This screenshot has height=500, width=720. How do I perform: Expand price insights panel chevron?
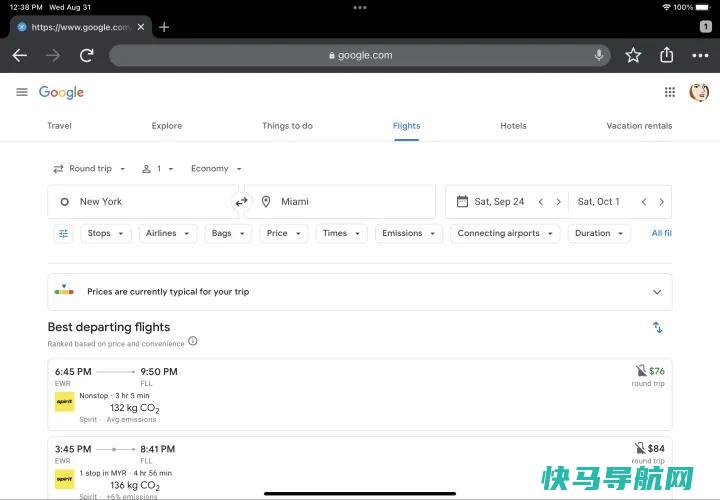tap(657, 292)
